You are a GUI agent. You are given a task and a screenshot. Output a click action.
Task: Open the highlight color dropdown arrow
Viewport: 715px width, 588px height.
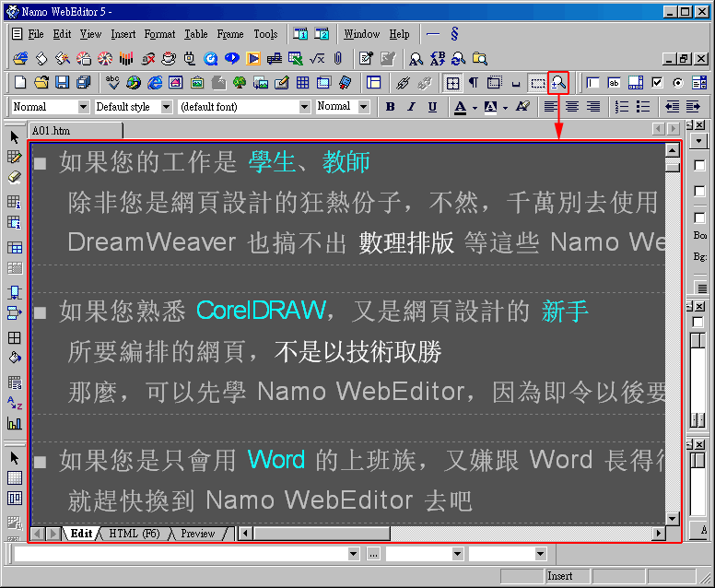pos(505,108)
